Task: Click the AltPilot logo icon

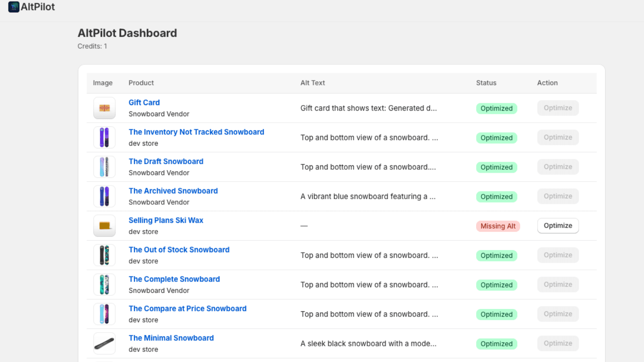Action: point(14,7)
